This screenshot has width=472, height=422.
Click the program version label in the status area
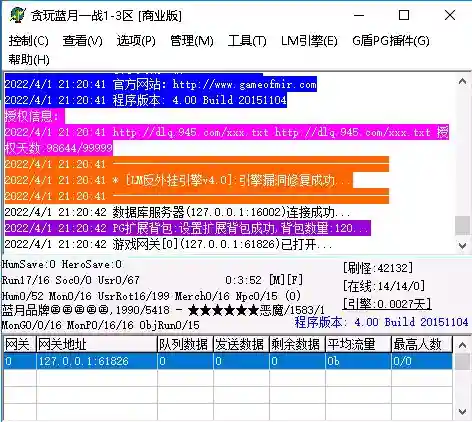click(x=381, y=322)
